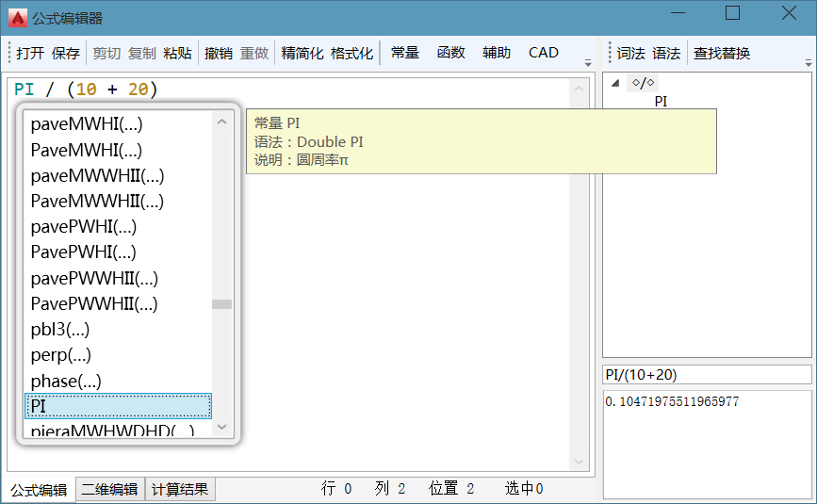817x504 pixels.
Task: Switch to the 计算结果 tab
Action: click(180, 489)
